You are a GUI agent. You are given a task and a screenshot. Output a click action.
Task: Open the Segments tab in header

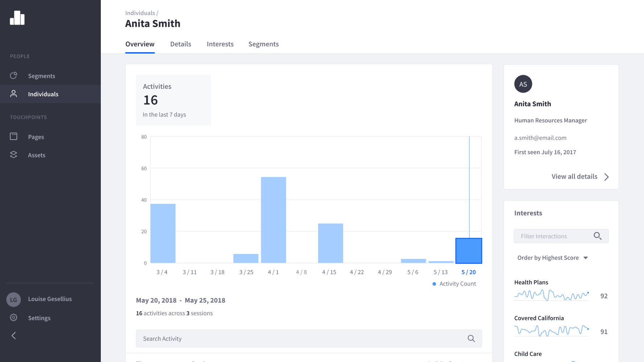point(263,44)
